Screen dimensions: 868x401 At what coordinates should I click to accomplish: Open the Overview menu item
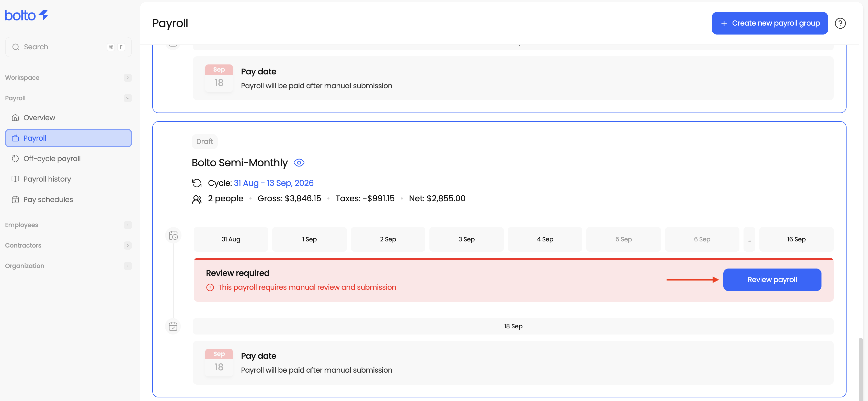pos(68,118)
